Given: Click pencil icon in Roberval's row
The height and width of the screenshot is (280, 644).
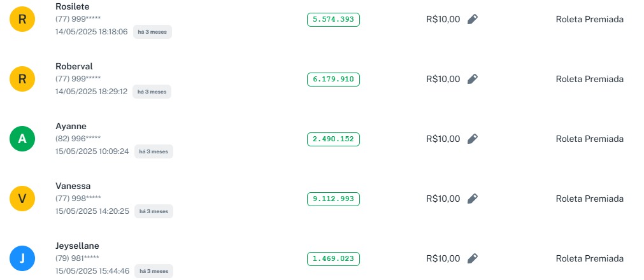Looking at the screenshot, I should coord(472,79).
